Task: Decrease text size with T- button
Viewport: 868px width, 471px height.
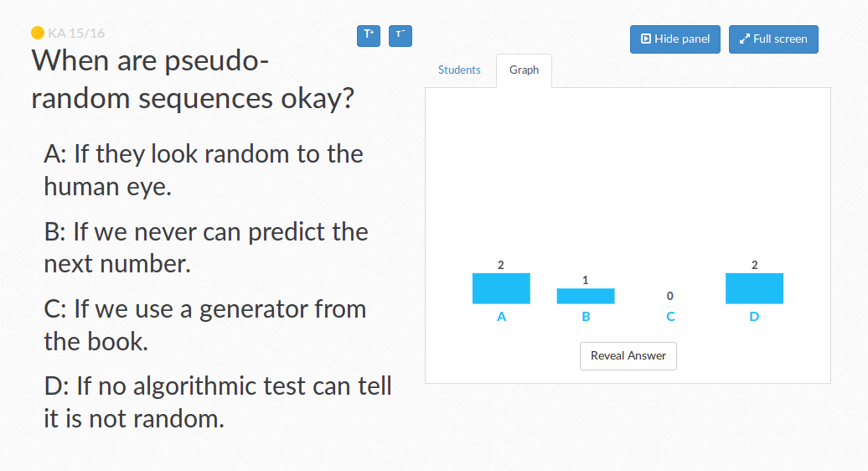Action: point(400,36)
